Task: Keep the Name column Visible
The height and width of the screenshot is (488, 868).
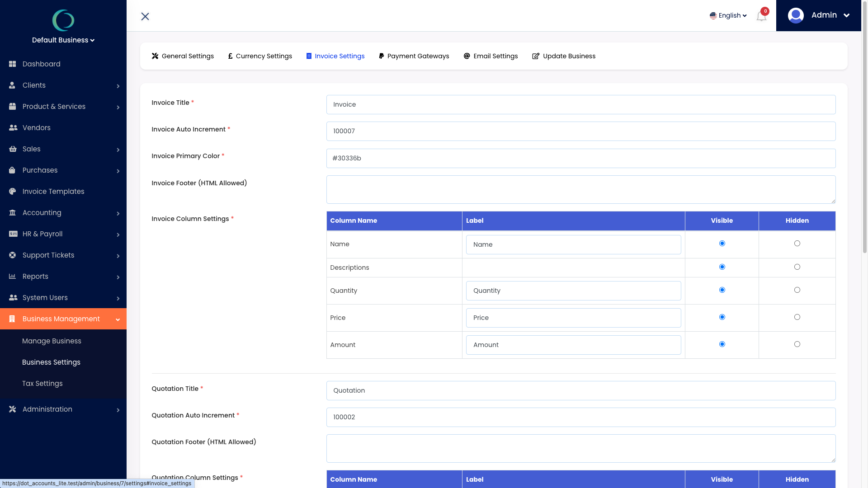Action: pyautogui.click(x=722, y=243)
